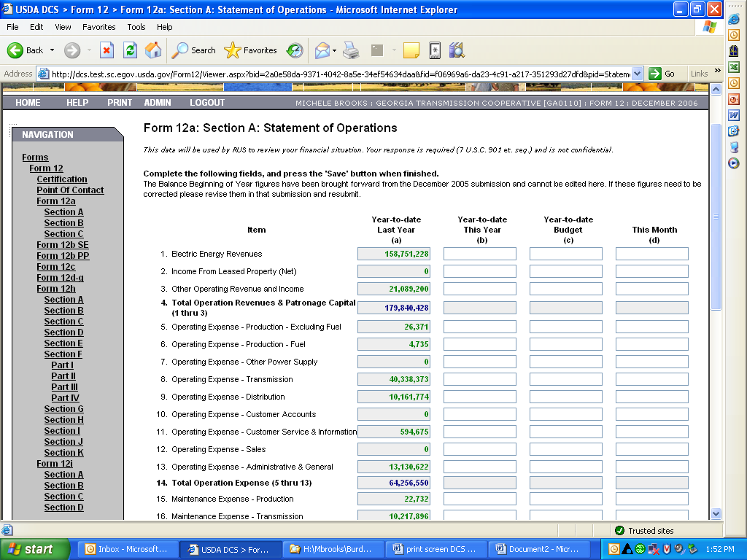Go to the browser Home page icon
747x560 pixels.
click(153, 50)
